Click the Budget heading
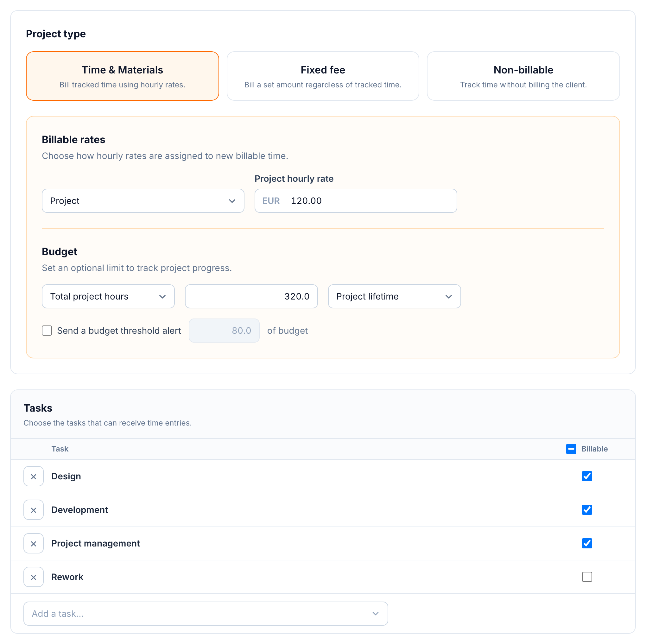 click(x=60, y=251)
